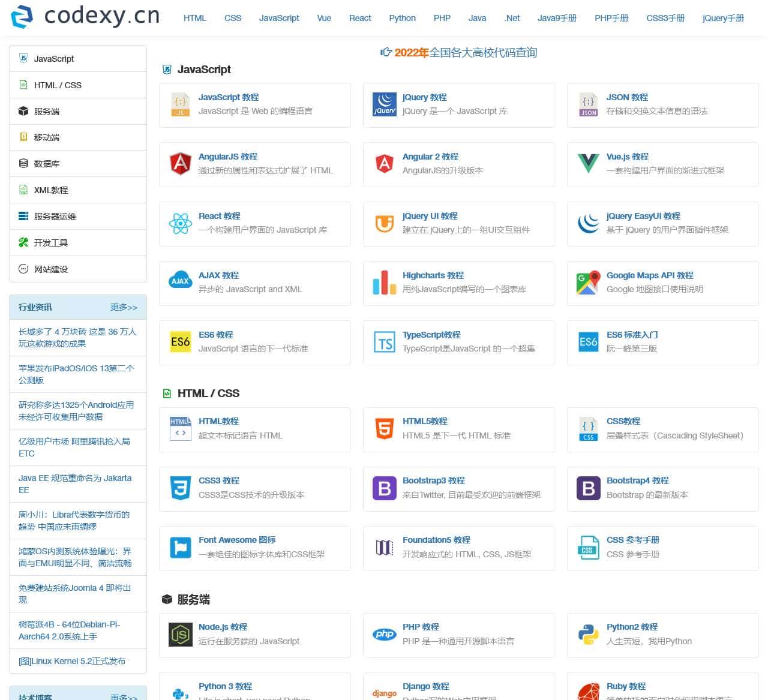Open the HTML教程 code window icon
The image size is (768, 700).
click(x=181, y=428)
